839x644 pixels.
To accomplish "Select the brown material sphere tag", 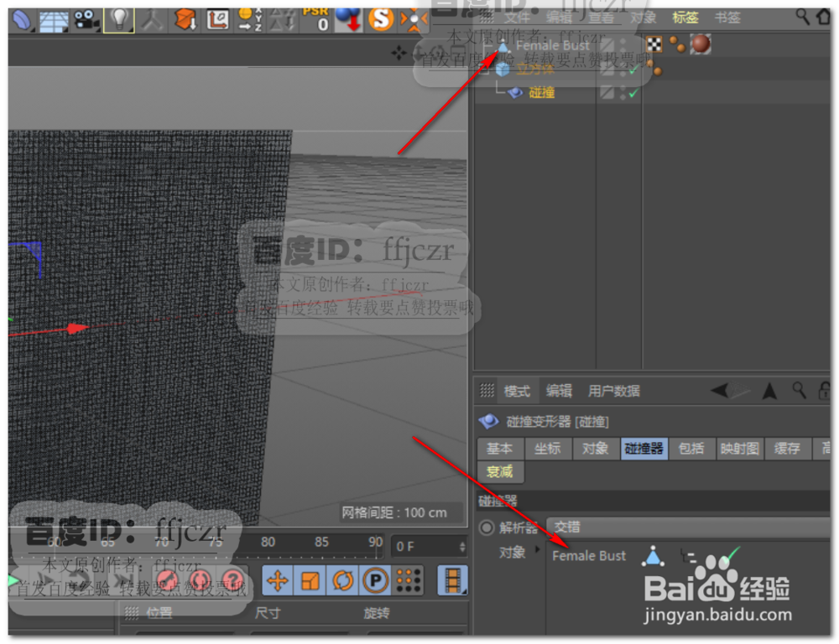I will [701, 44].
